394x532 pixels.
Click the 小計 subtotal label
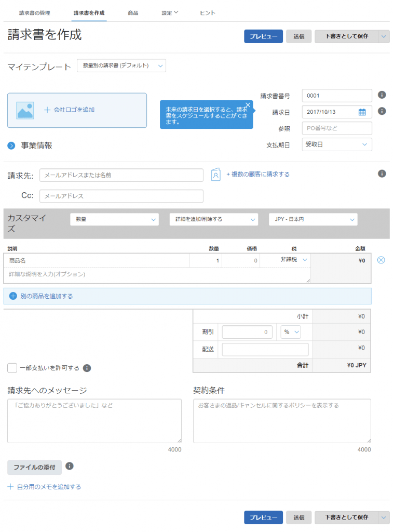coord(303,316)
